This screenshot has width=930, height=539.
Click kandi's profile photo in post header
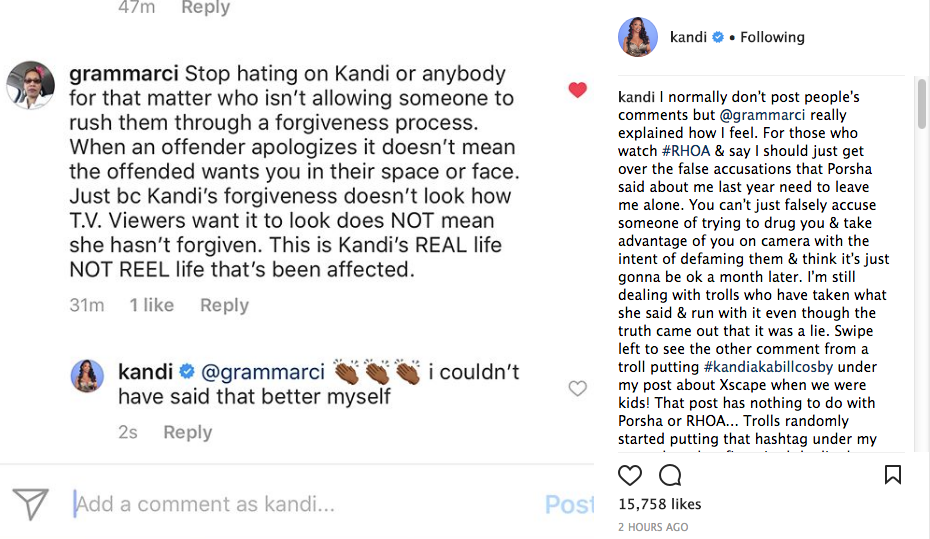tap(638, 37)
